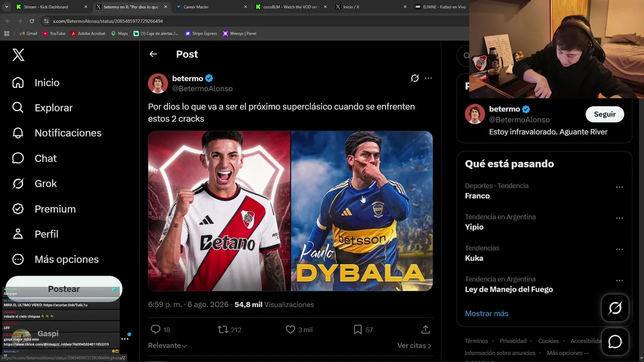Reload the page with the browser refresh button
Screen dimensions: 644x362
(x=32, y=21)
